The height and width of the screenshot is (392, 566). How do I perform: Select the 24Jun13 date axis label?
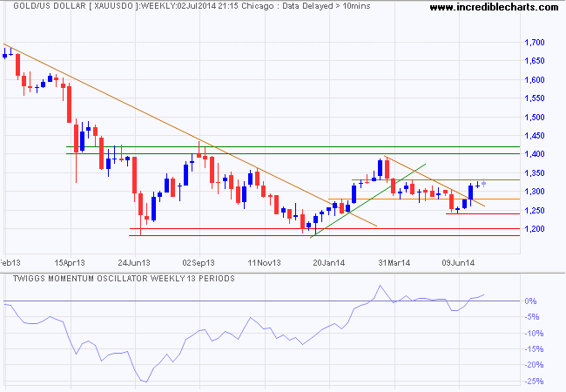(x=134, y=263)
